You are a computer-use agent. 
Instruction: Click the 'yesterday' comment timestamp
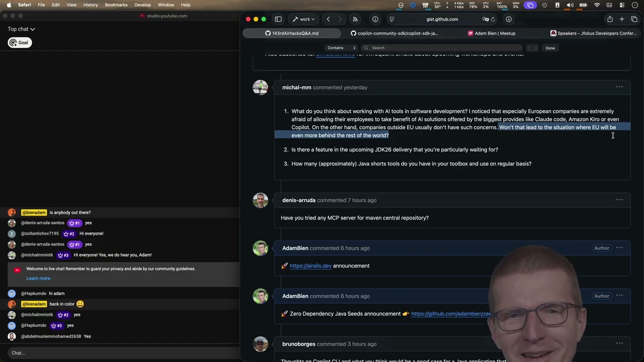[x=355, y=87]
